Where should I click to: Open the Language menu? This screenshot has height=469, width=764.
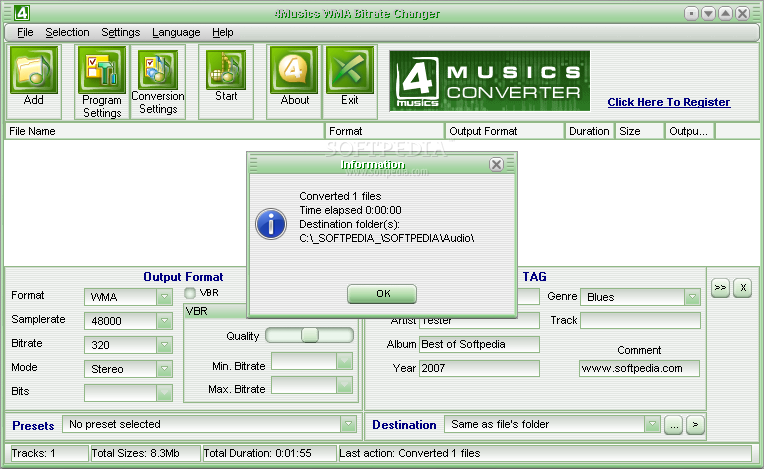tap(176, 32)
